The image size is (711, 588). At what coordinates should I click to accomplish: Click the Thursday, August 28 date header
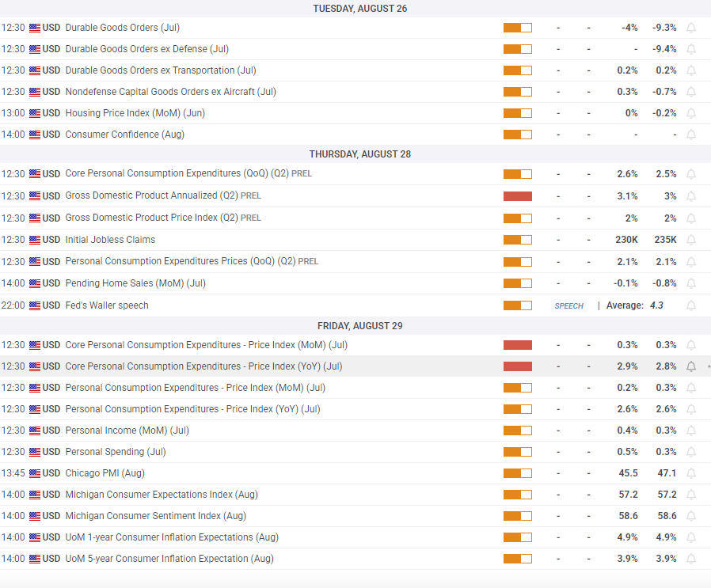(360, 154)
